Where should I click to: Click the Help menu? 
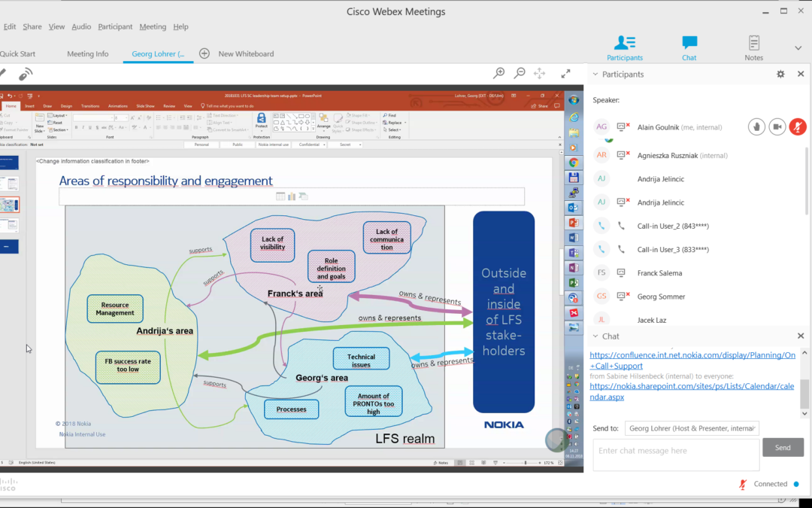[180, 26]
